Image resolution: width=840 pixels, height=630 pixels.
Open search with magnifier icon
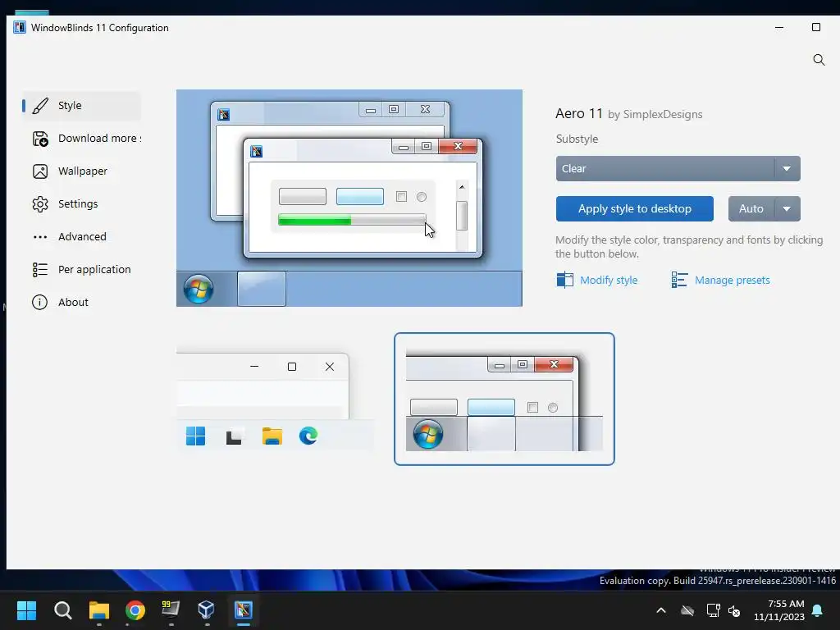coord(819,60)
